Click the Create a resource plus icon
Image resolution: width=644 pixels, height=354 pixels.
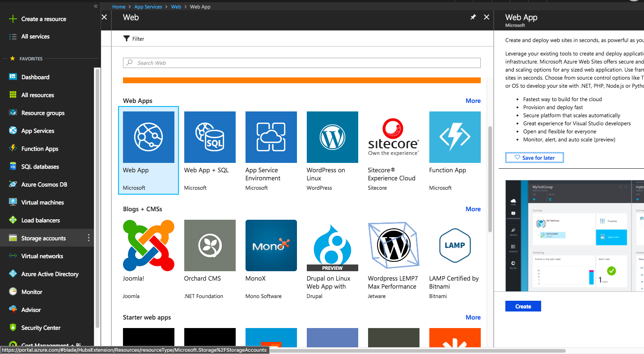[13, 19]
